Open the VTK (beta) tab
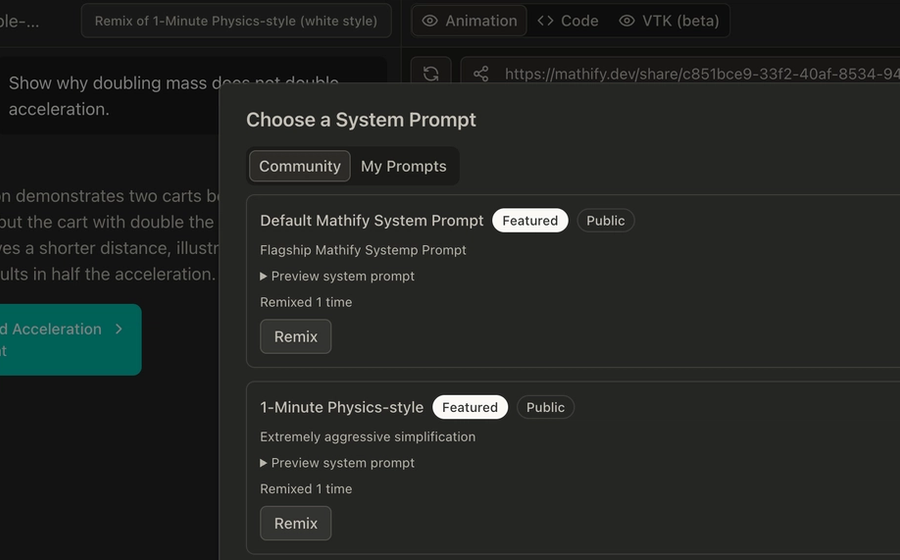 tap(669, 21)
